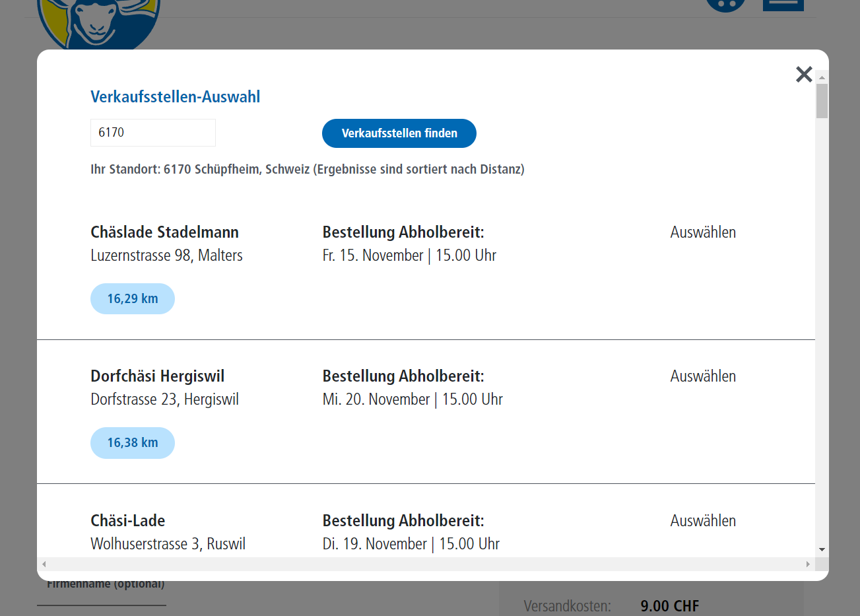Click the horizontal scrollbar left arrow
This screenshot has width=860, height=616.
pos(44,564)
